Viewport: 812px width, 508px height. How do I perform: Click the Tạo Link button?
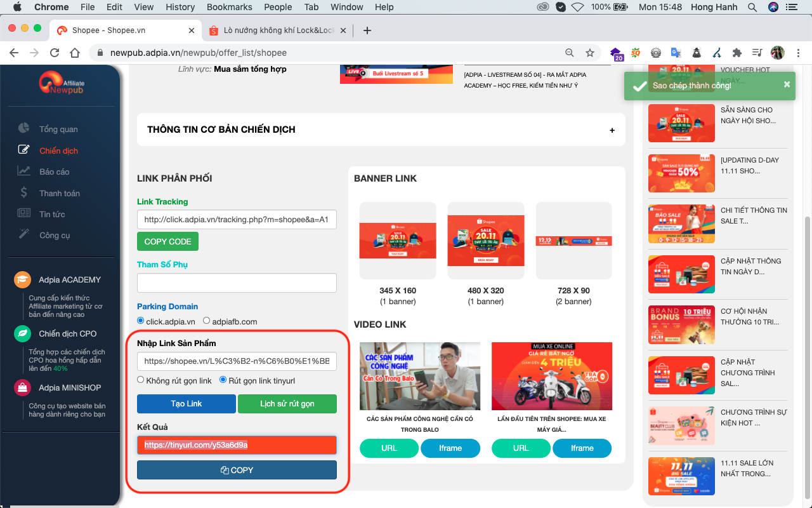187,404
